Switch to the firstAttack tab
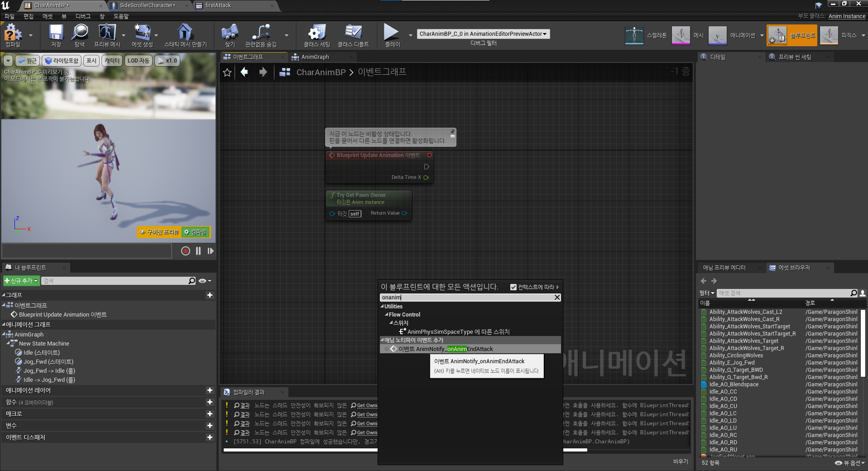The width and height of the screenshot is (868, 471). point(218,5)
